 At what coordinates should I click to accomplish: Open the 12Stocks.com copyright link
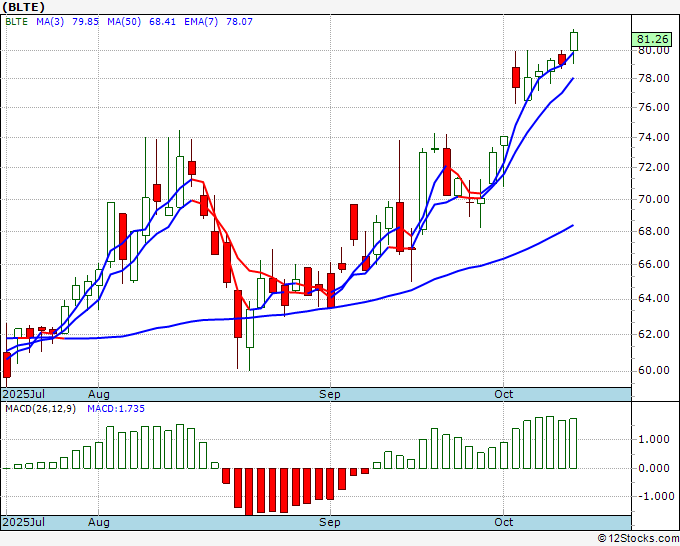click(x=638, y=538)
